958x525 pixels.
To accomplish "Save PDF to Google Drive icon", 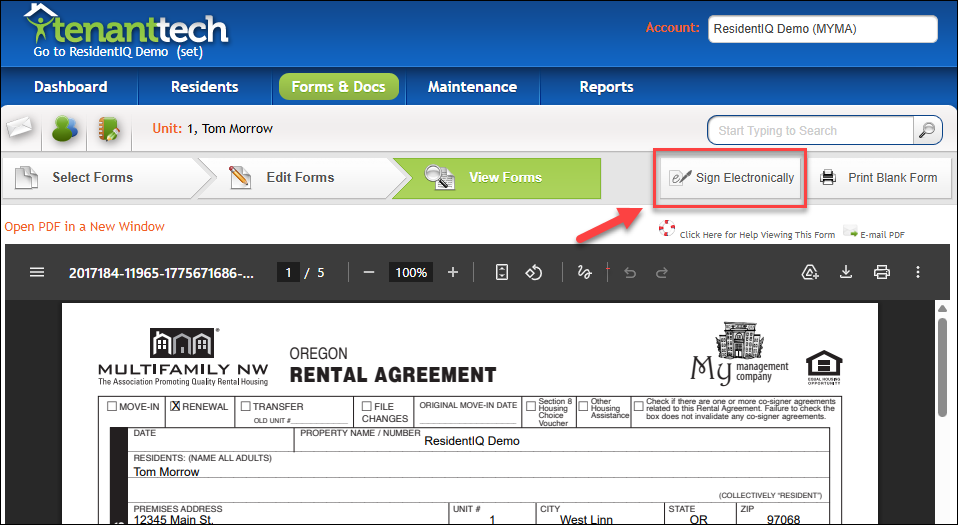I will click(810, 272).
